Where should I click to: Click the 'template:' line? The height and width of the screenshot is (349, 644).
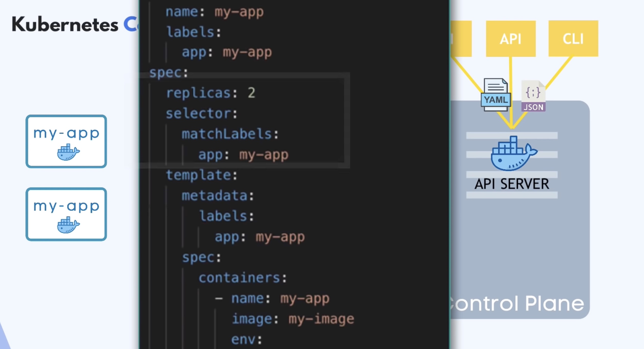click(202, 175)
